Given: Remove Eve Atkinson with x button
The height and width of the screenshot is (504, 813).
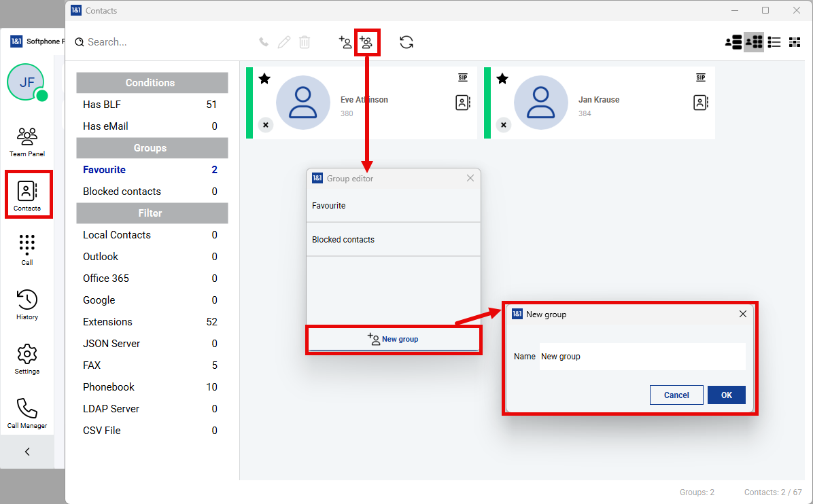Looking at the screenshot, I should click(x=266, y=125).
